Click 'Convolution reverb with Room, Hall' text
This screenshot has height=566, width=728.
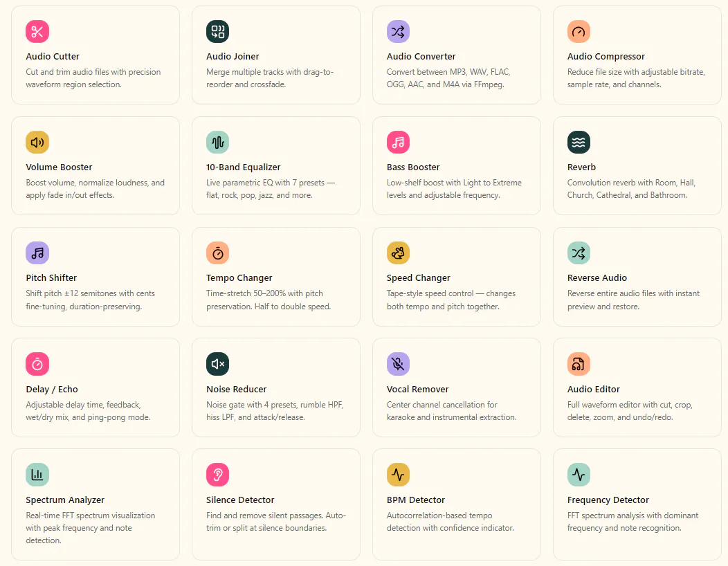point(631,189)
